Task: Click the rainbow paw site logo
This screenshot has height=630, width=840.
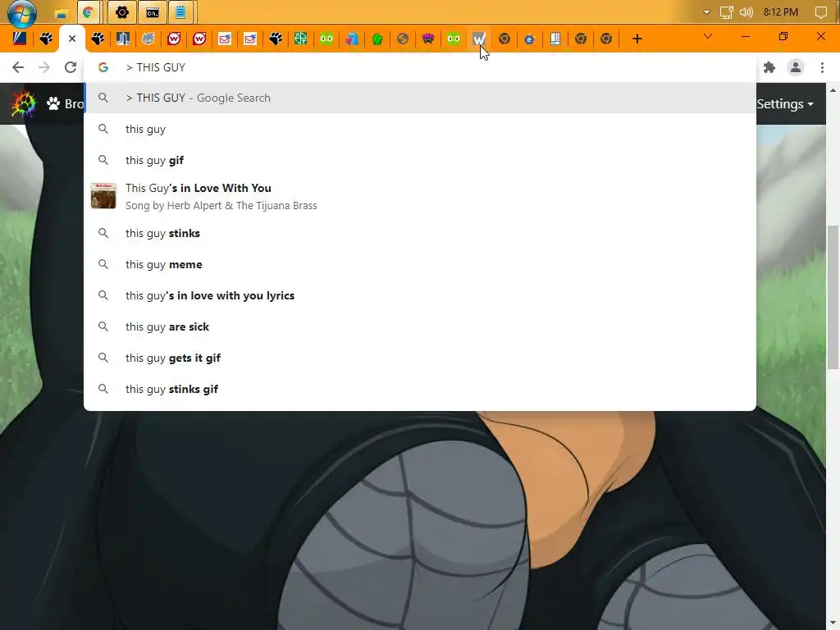Action: click(24, 104)
